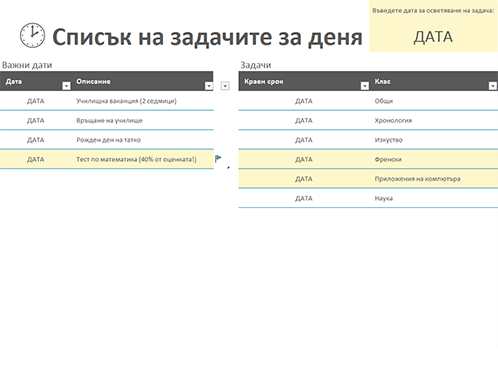Click the ДАТА cell in Рожден ден на татко row
The width and height of the screenshot is (498, 382).
(36, 140)
